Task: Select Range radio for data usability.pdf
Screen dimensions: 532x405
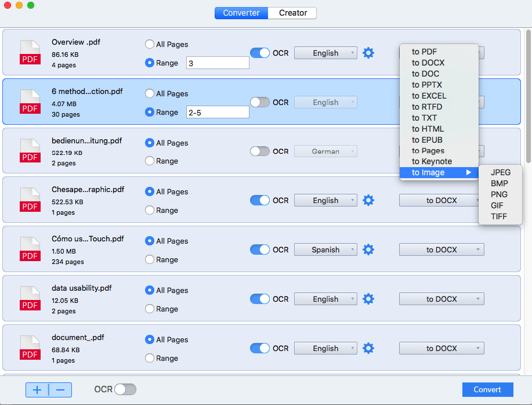Action: (150, 309)
